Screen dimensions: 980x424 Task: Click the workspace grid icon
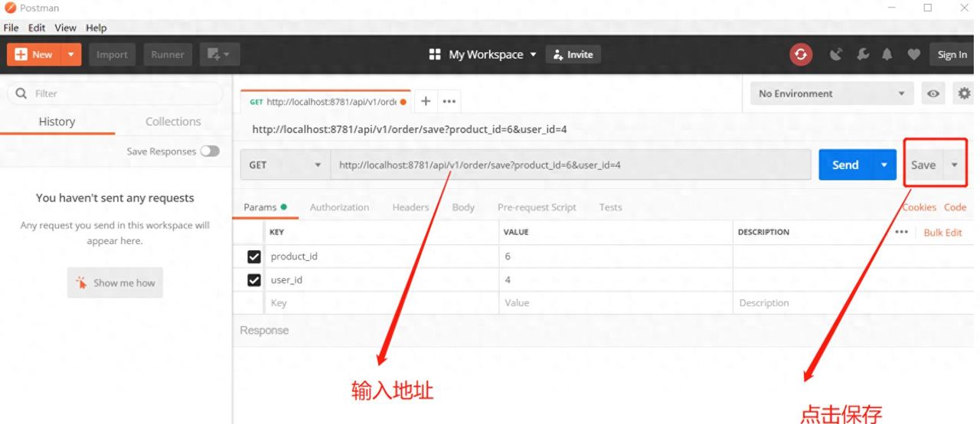[x=435, y=54]
